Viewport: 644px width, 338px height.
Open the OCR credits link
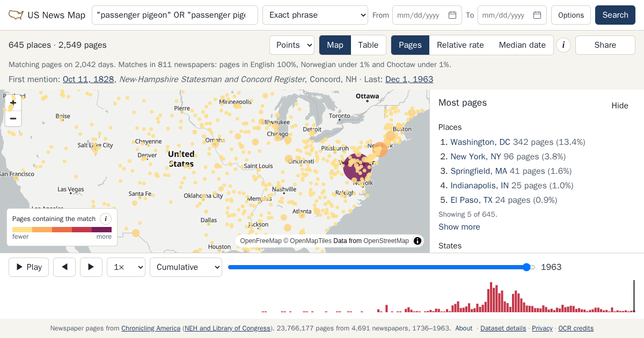click(576, 328)
